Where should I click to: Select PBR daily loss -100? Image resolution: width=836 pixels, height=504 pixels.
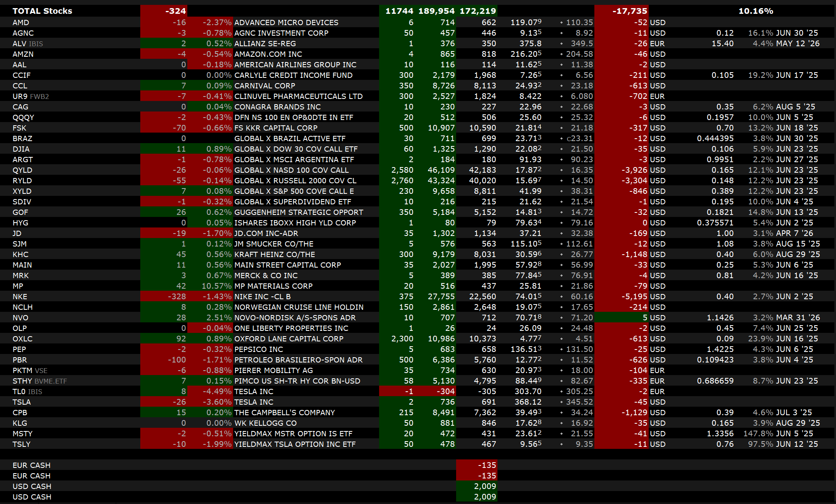(x=177, y=360)
